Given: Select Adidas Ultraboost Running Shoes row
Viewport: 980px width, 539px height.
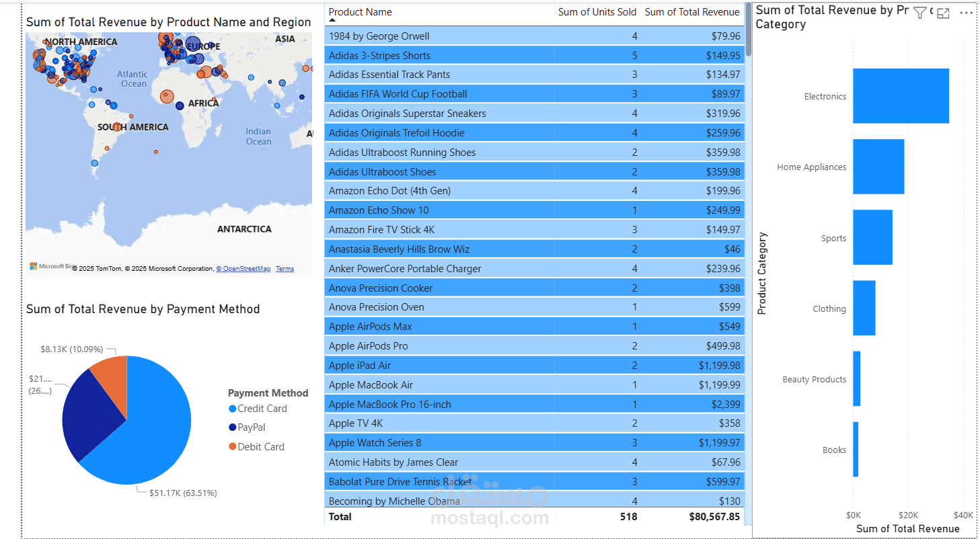Looking at the screenshot, I should pyautogui.click(x=535, y=153).
